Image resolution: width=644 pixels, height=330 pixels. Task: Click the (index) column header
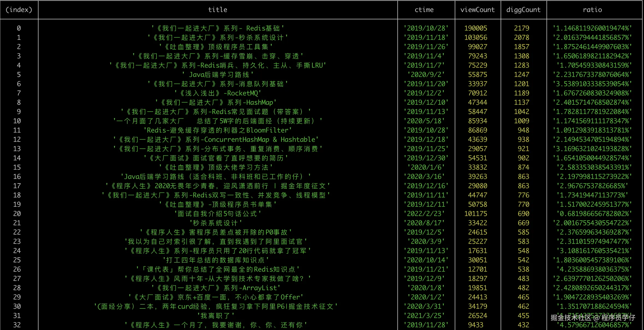19,10
